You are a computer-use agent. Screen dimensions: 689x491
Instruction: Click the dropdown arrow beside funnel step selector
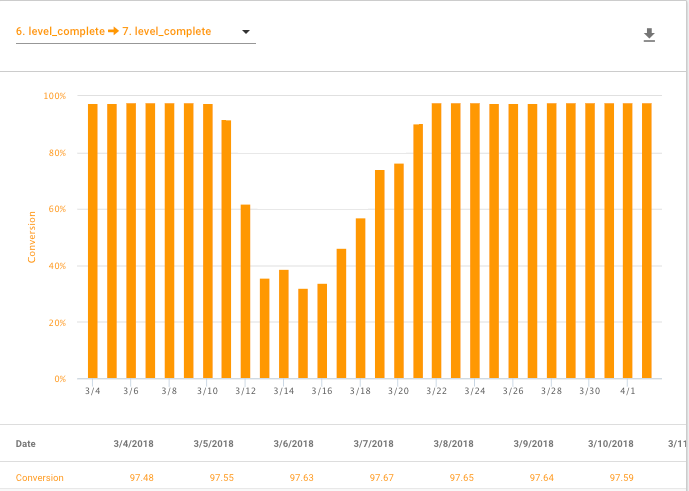tap(245, 32)
